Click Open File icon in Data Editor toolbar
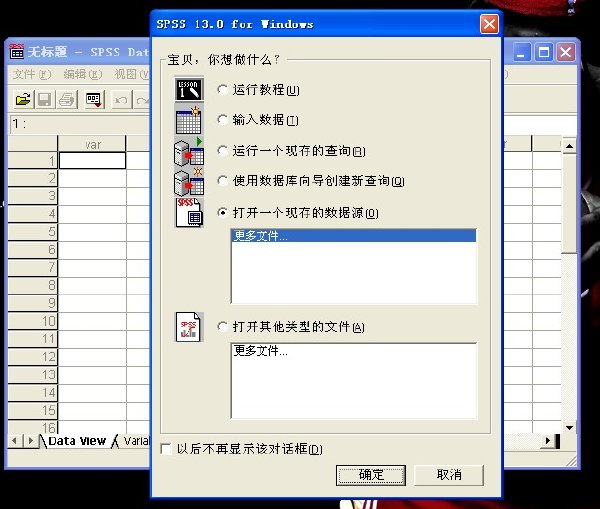The image size is (600, 509). pos(23,100)
